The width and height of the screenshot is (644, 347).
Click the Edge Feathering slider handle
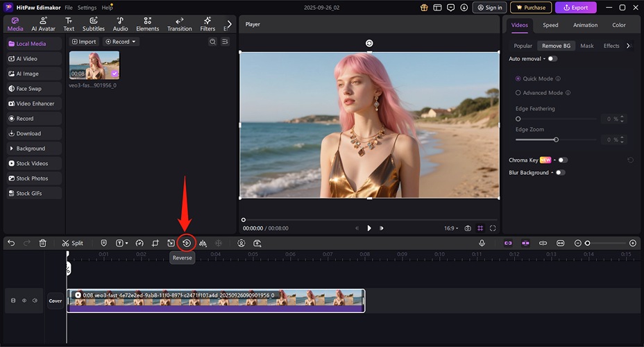(x=518, y=119)
